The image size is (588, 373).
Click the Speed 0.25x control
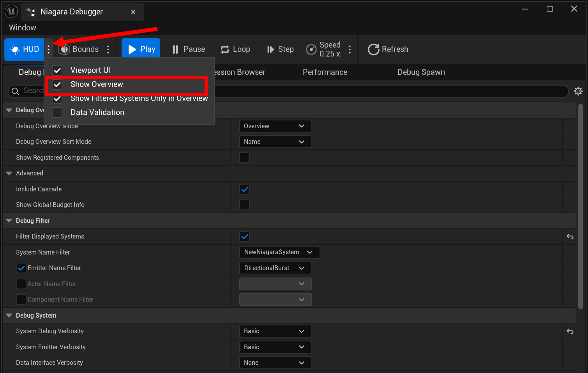(323, 49)
